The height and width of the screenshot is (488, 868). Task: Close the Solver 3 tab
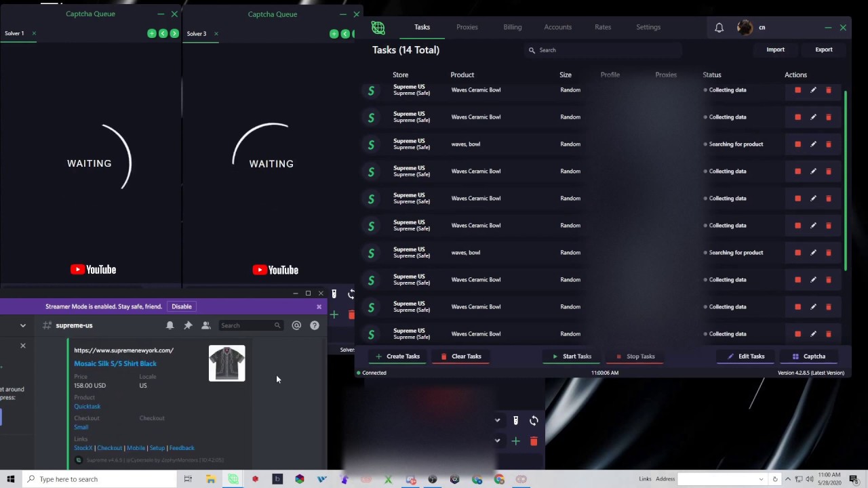click(x=216, y=34)
